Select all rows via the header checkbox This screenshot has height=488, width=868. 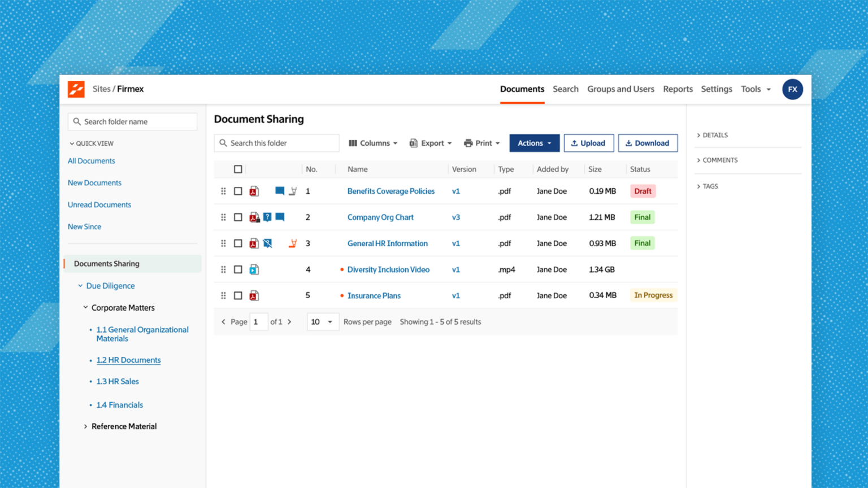point(238,169)
